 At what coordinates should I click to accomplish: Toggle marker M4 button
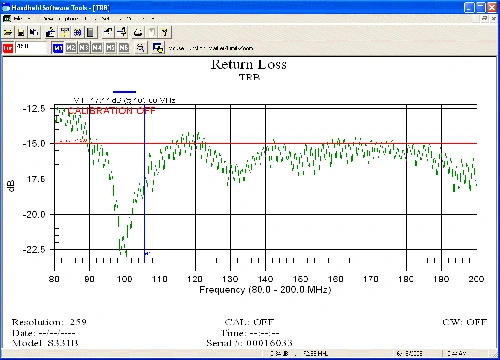click(x=97, y=48)
